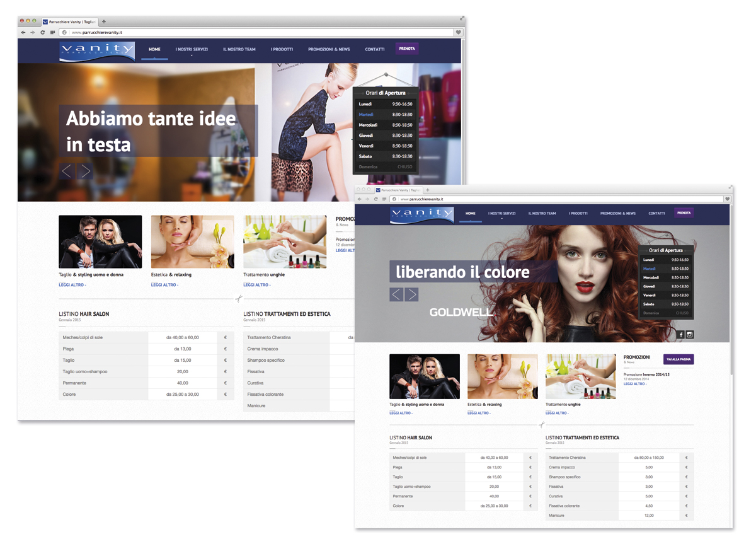The height and width of the screenshot is (544, 756).
Task: Select the Parrucchiere Vanity tab in the rear window
Action: point(69,21)
